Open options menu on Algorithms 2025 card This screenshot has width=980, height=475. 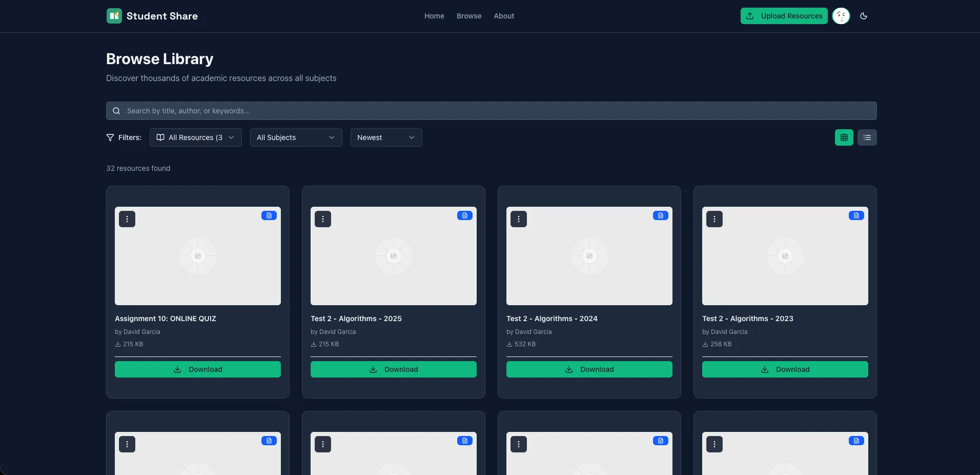tap(323, 219)
